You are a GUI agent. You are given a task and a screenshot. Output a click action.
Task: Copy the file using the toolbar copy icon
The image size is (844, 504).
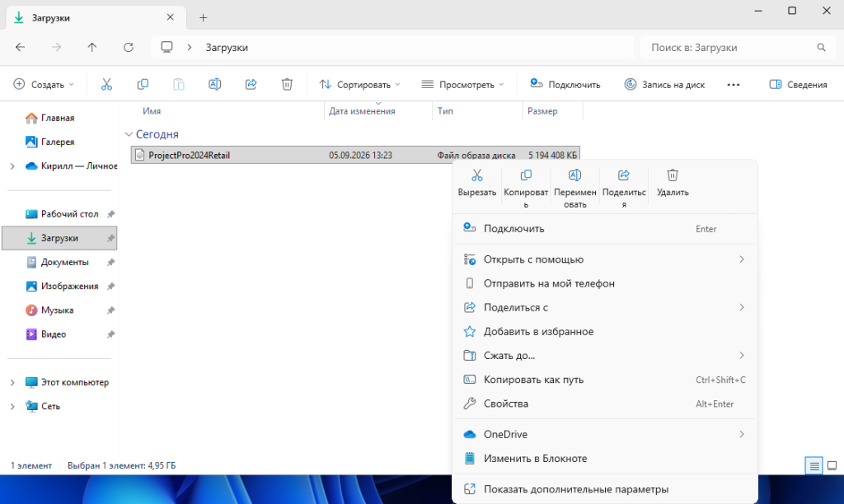(143, 85)
